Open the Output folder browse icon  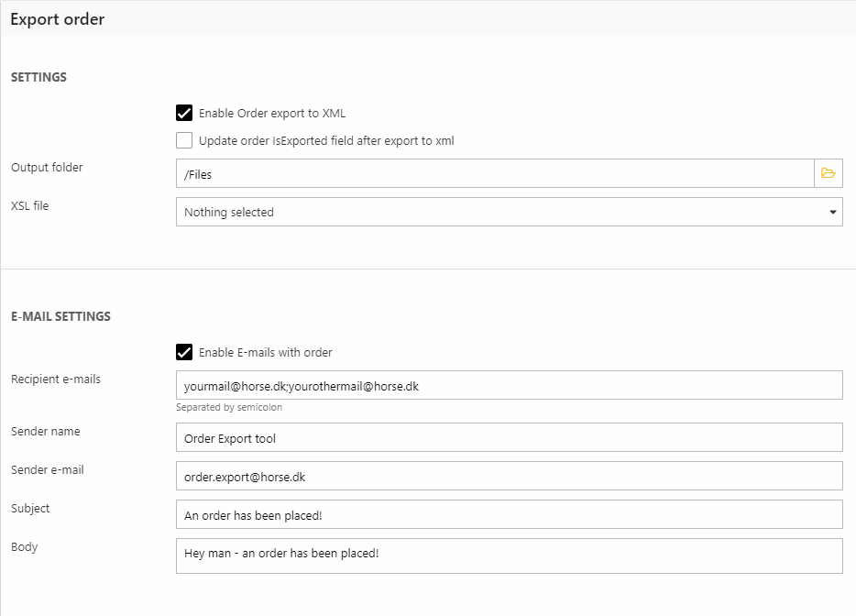pyautogui.click(x=829, y=173)
